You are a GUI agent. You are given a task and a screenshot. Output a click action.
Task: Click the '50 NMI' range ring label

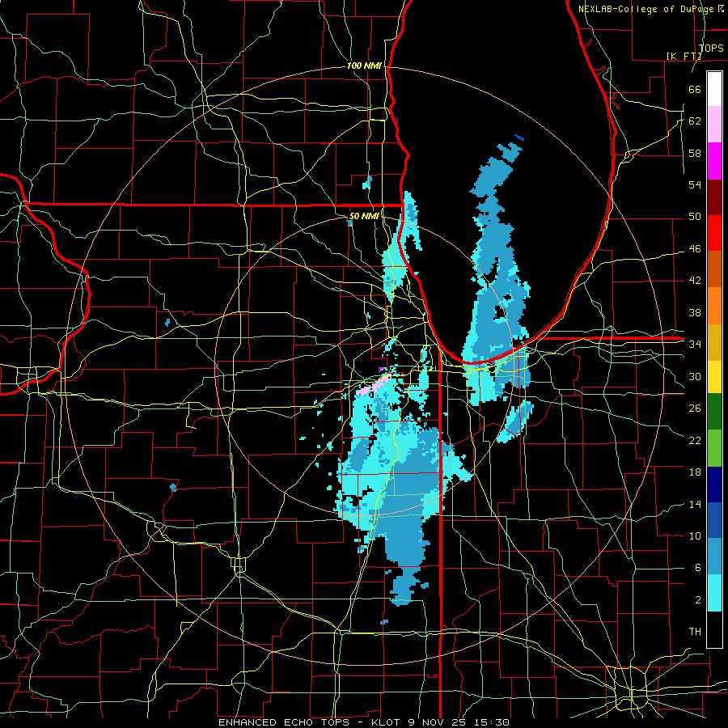click(x=363, y=216)
